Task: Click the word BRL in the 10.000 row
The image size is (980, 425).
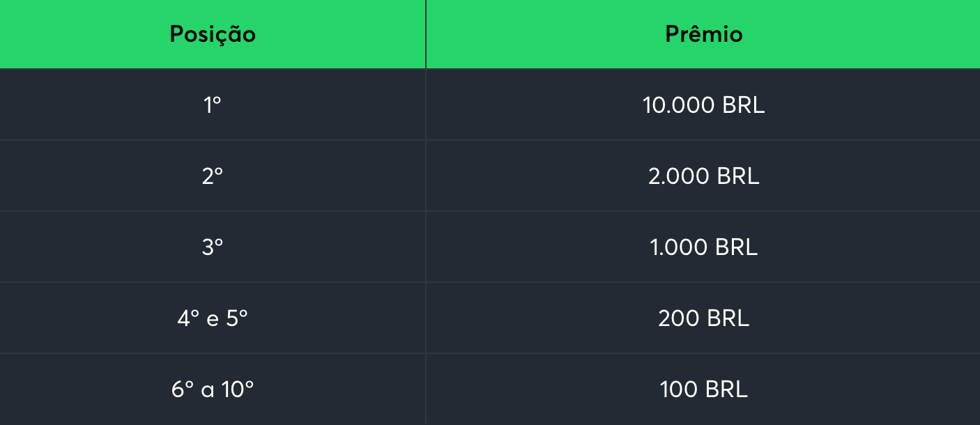Action: pos(743,105)
